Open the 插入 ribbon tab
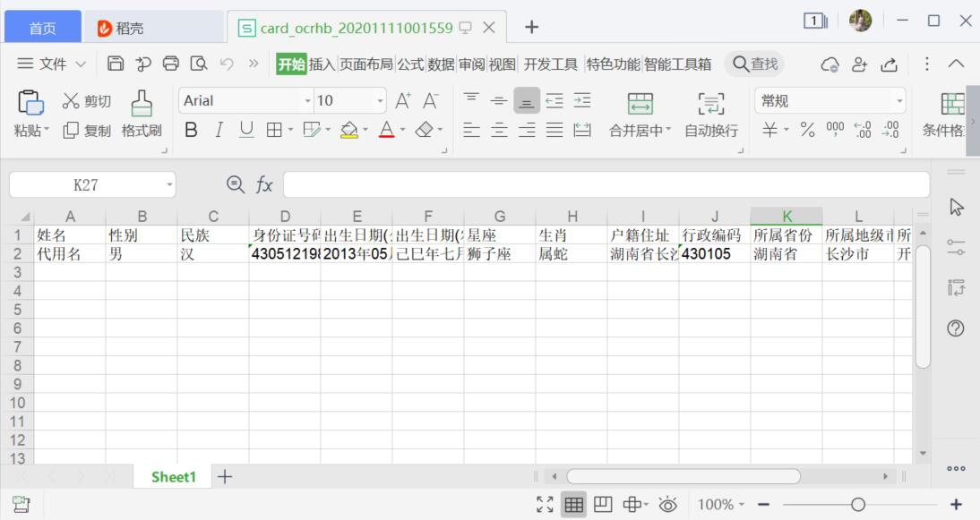The image size is (980, 520). point(322,64)
